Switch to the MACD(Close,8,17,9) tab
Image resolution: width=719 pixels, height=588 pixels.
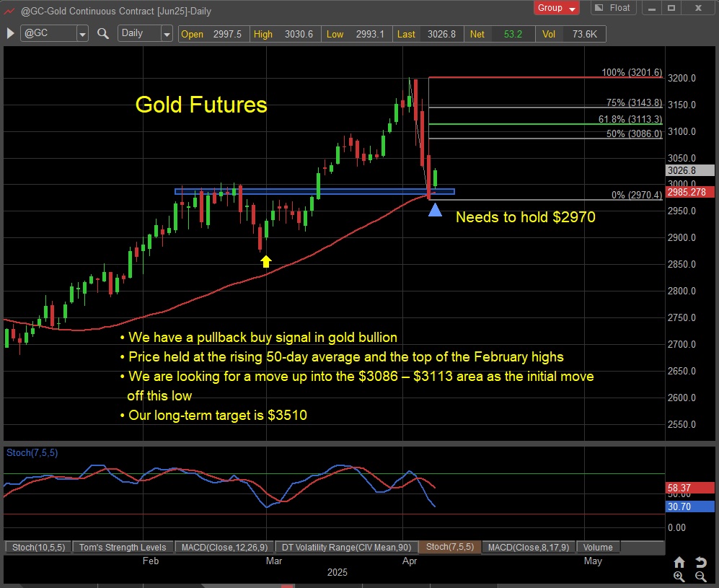[528, 547]
